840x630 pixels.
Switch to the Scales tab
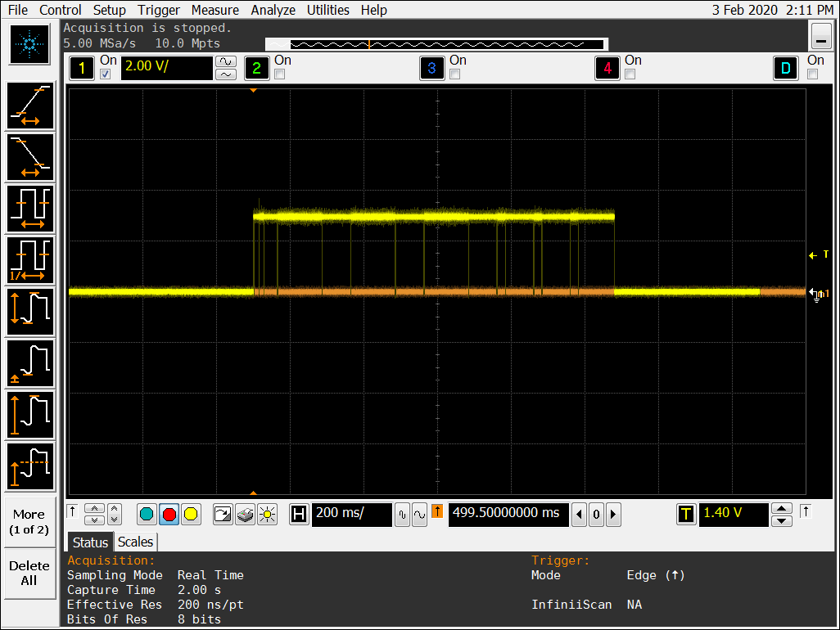[136, 542]
